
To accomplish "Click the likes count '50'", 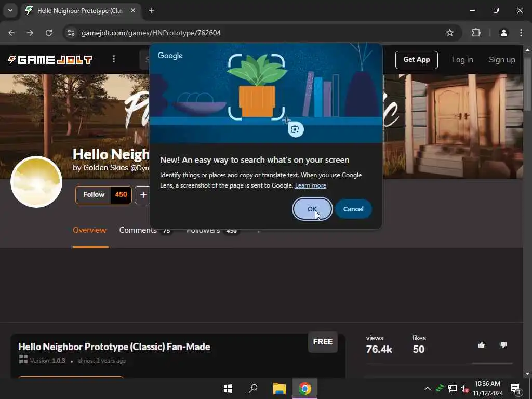I will [x=419, y=349].
